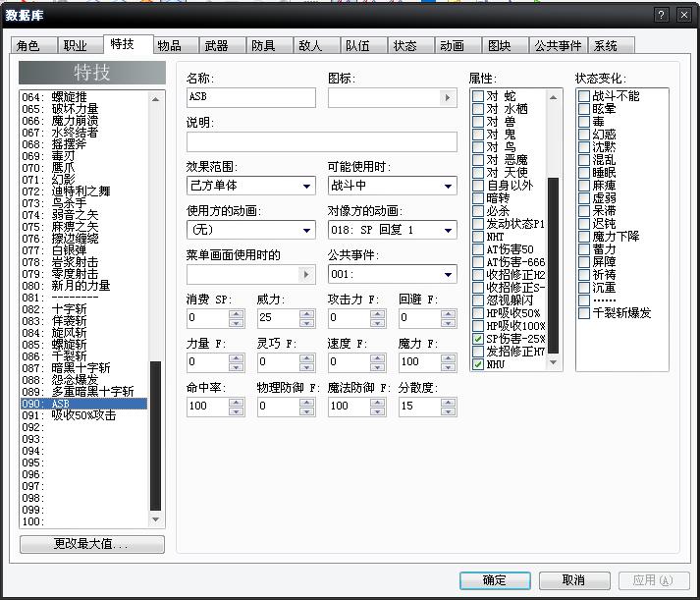Decrease the 魔力 F value with the down arrow
700x600 pixels.
[449, 367]
